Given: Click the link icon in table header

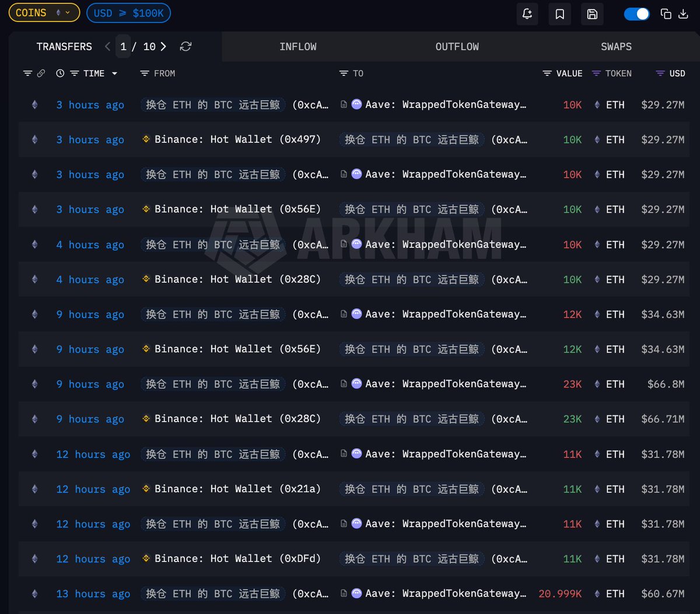Looking at the screenshot, I should (x=41, y=73).
